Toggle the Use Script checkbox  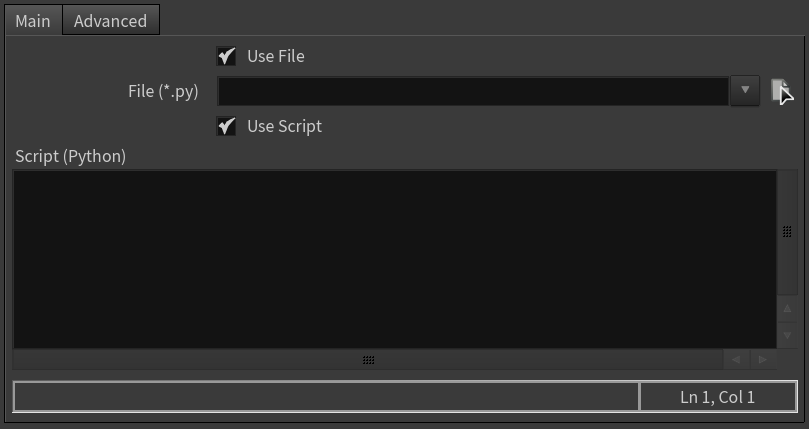coord(226,126)
